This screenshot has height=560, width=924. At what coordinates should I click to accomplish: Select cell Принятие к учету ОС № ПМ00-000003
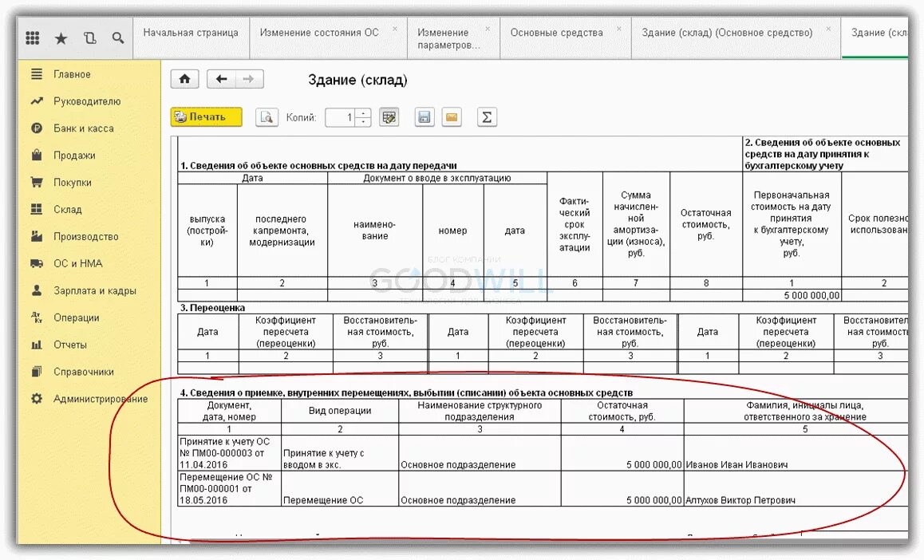229,453
